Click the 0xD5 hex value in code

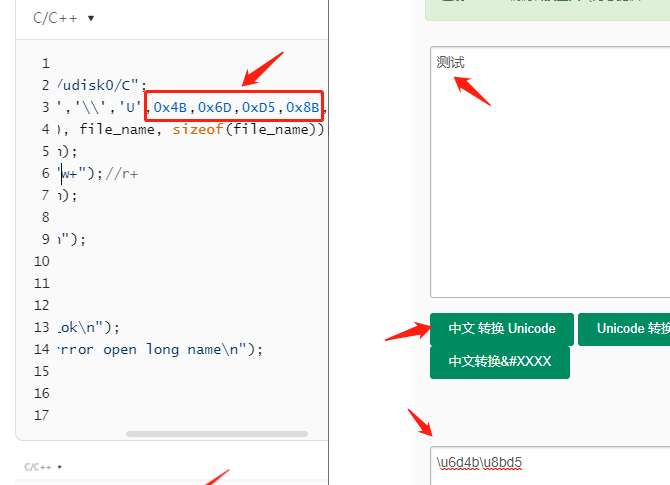(259, 107)
